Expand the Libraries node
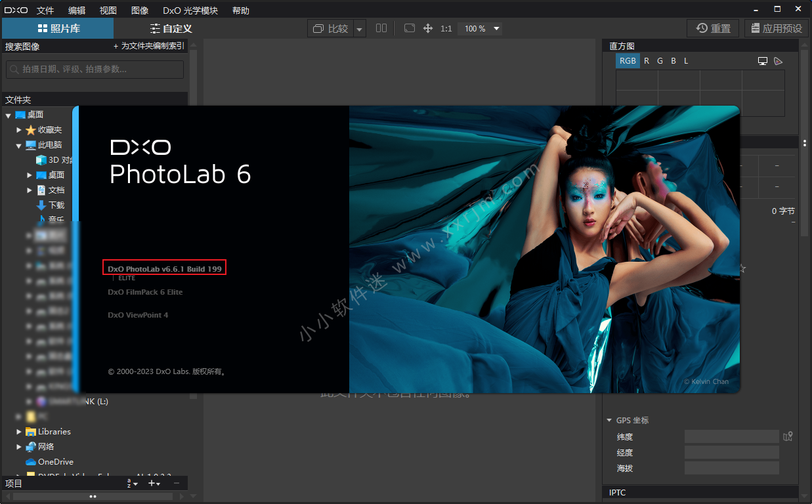This screenshot has height=504, width=812. click(x=19, y=432)
